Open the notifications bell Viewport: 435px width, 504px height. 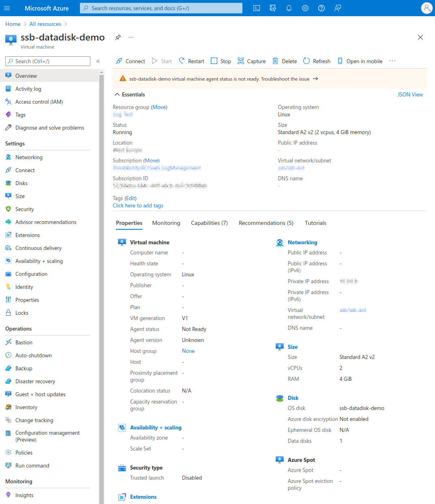coord(289,8)
